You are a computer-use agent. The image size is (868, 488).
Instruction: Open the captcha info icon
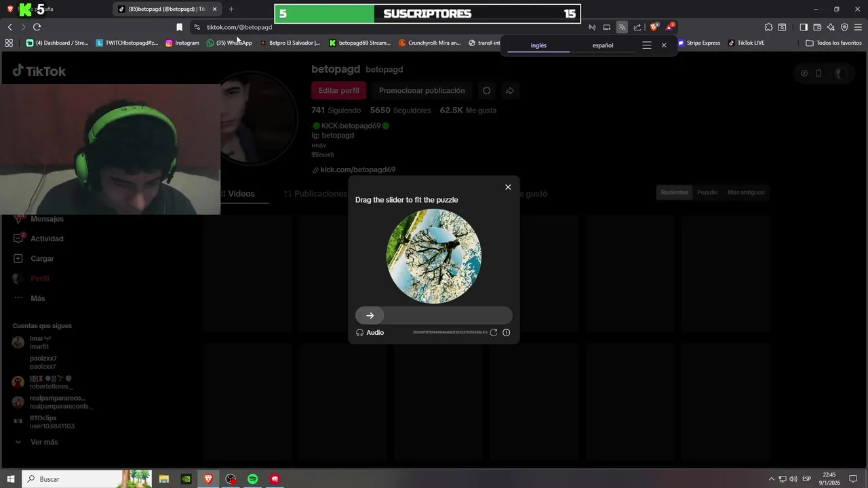507,333
